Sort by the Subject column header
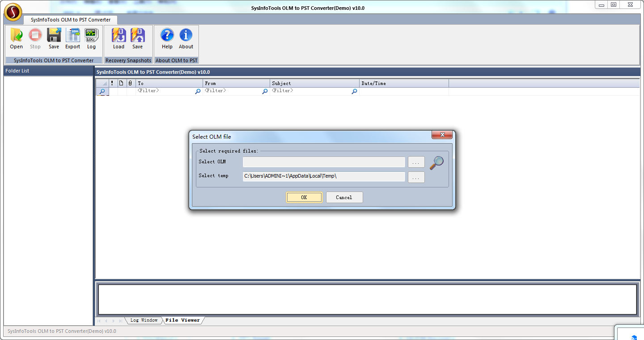This screenshot has height=340, width=644. pos(315,83)
